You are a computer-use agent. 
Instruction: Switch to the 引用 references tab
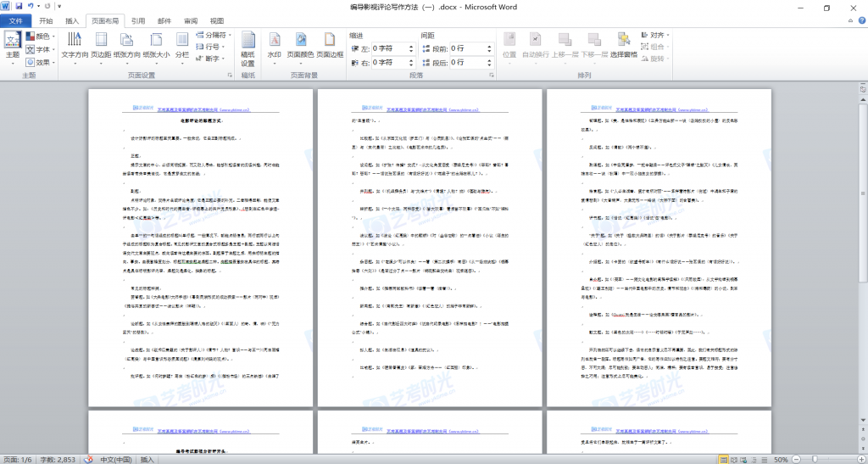(137, 20)
